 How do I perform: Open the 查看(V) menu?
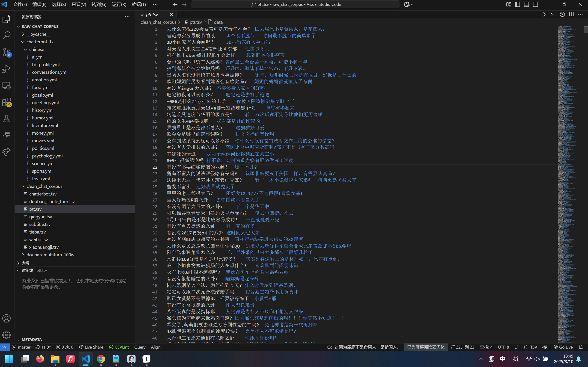pyautogui.click(x=79, y=4)
